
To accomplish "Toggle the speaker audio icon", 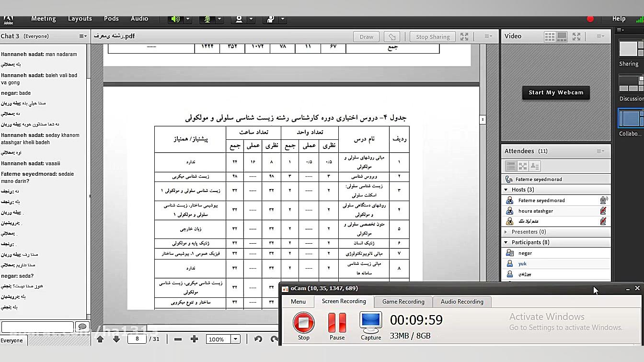I will (175, 19).
